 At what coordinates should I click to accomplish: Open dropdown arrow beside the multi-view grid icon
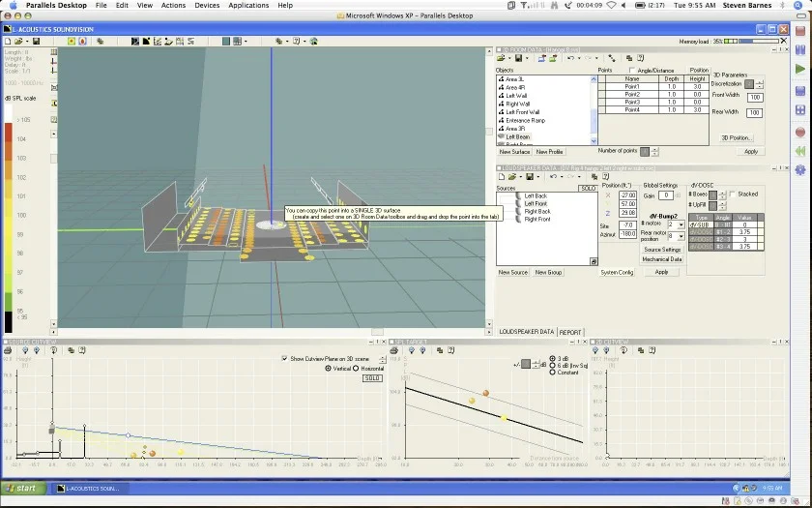(246, 42)
